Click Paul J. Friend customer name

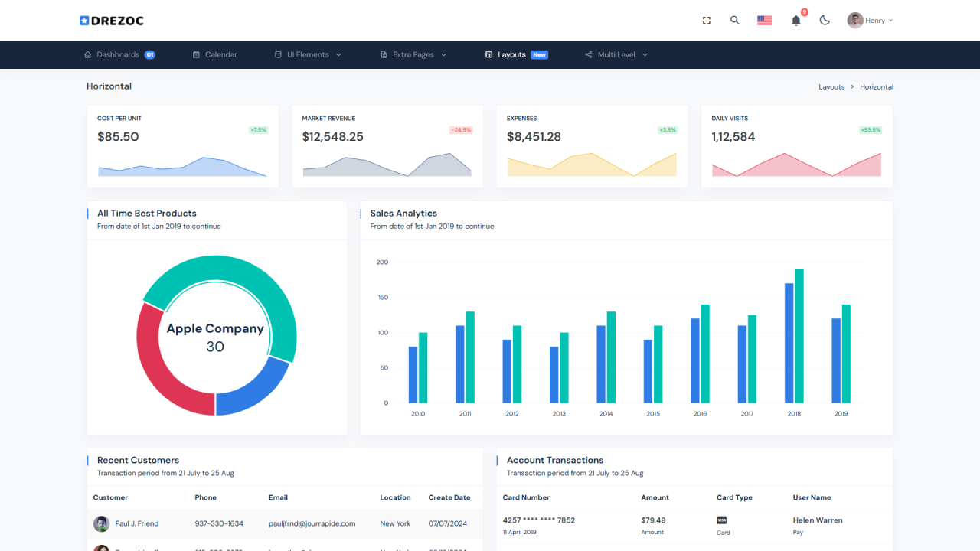pyautogui.click(x=137, y=523)
